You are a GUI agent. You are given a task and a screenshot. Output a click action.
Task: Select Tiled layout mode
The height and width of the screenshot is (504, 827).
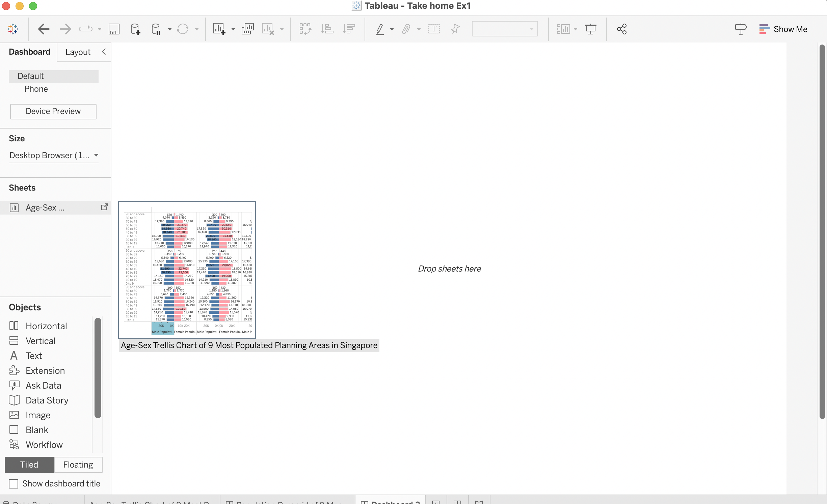pyautogui.click(x=29, y=465)
